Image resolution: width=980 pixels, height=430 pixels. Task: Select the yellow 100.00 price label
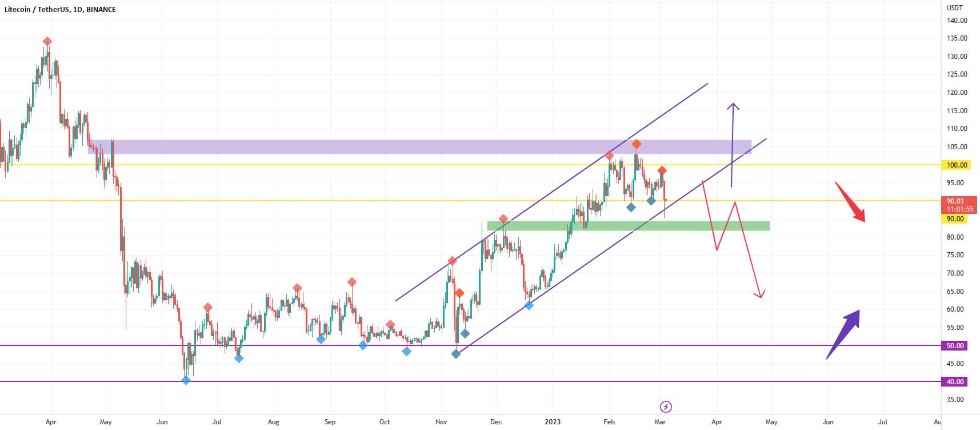(957, 165)
